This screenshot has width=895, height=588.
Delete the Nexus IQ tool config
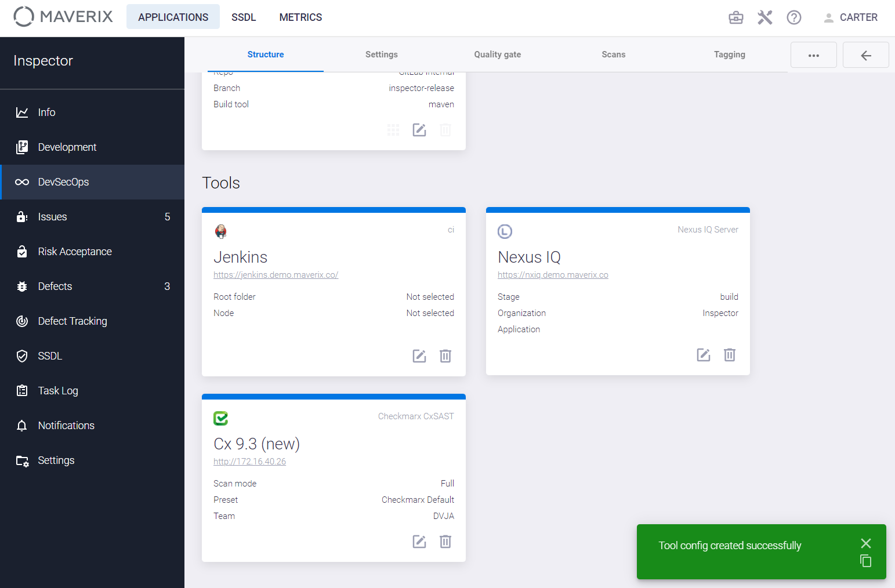[730, 355]
